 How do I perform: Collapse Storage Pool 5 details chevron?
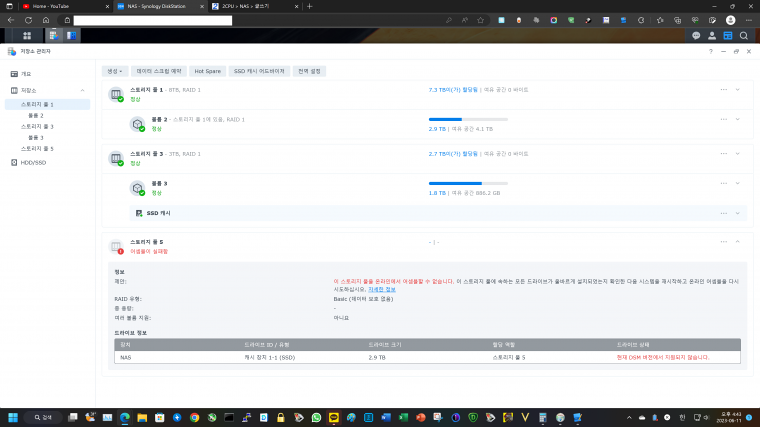click(737, 242)
